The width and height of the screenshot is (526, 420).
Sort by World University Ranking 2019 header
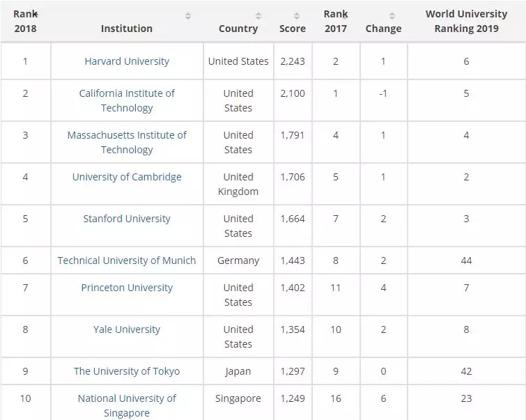pos(466,22)
